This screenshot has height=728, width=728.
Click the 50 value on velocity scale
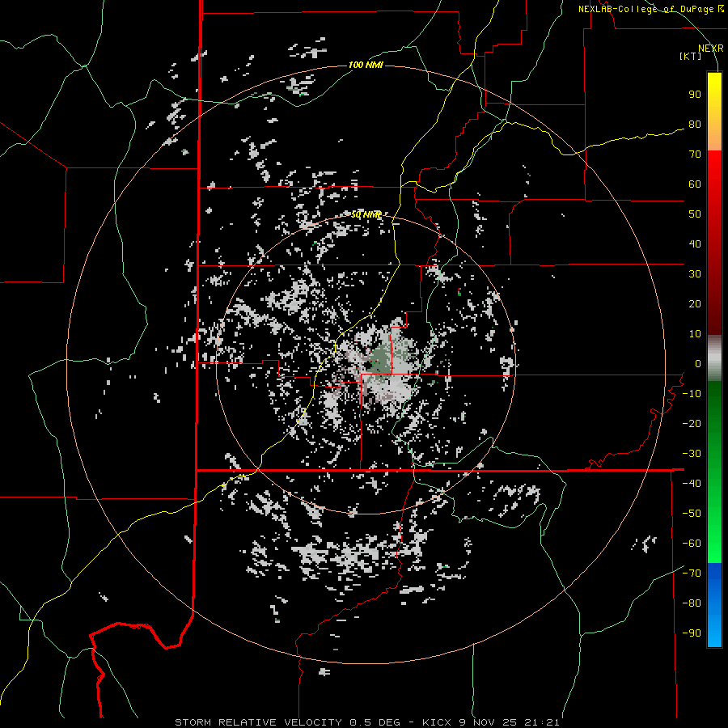[x=695, y=214]
